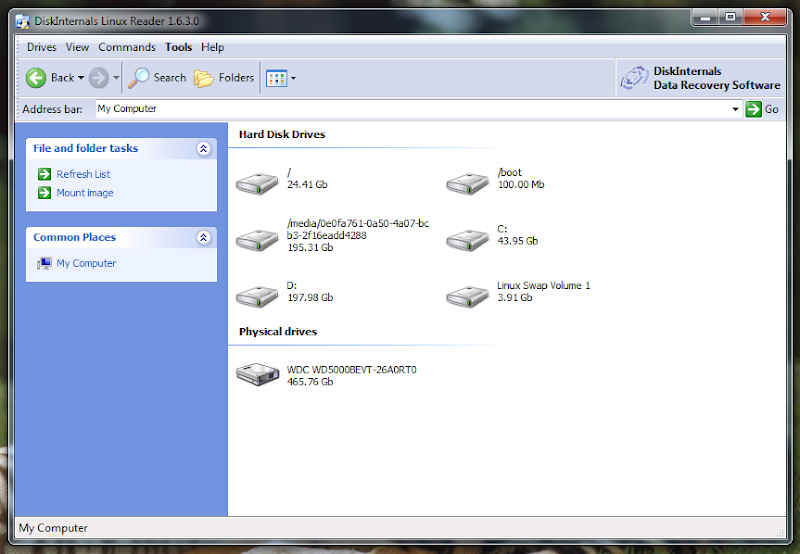
Task: Click the Refresh List link
Action: click(83, 174)
